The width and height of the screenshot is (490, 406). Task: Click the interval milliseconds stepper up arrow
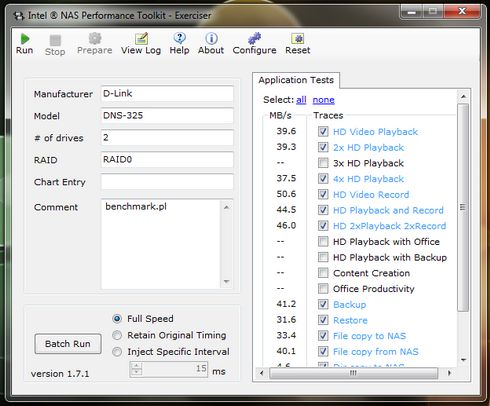136,366
